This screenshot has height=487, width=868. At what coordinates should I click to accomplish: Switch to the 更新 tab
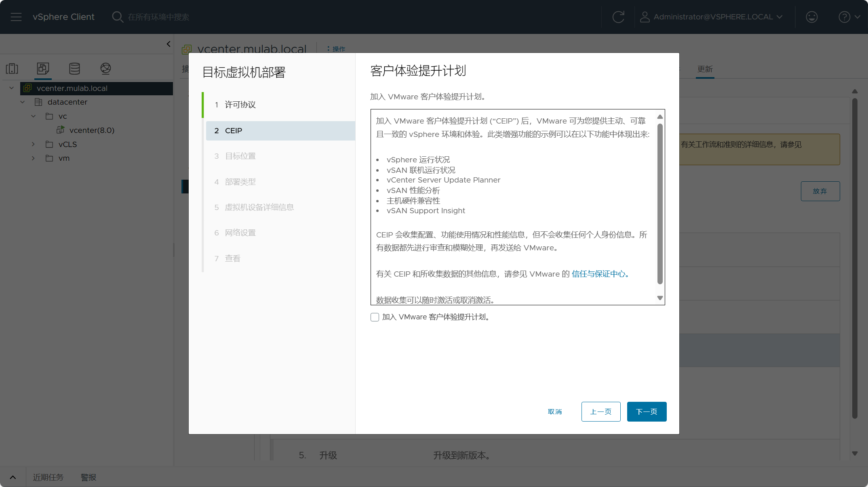[705, 69]
